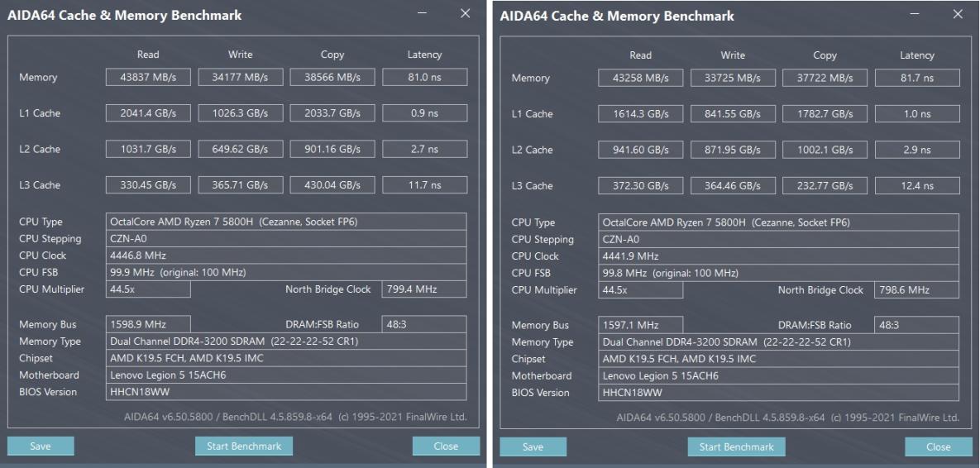This screenshot has height=468, width=980.
Task: Click left window CPU Multiplier 44.5x field
Action: click(148, 289)
